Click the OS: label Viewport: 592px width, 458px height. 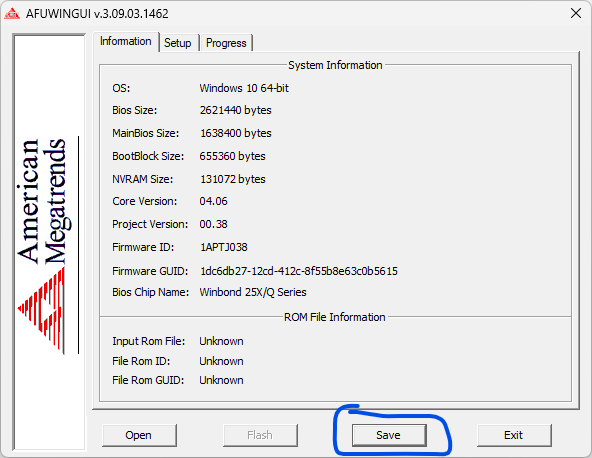click(121, 88)
